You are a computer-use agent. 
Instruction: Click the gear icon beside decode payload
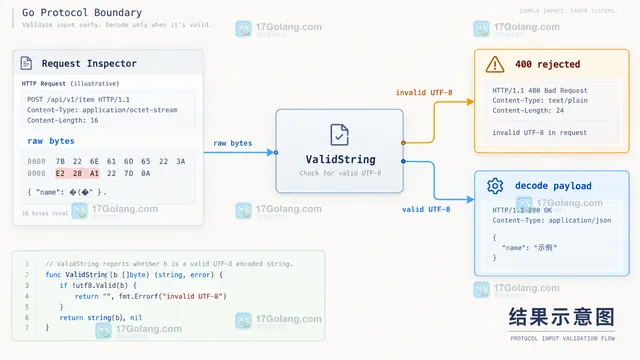pyautogui.click(x=495, y=186)
